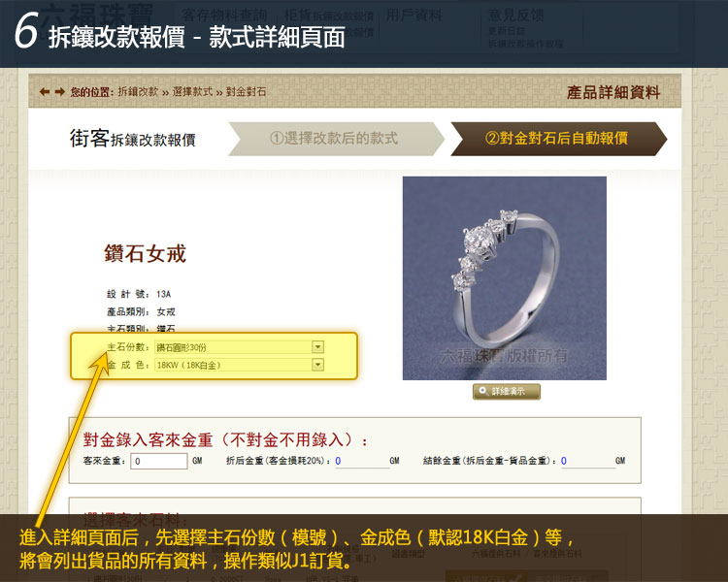Click the 對金對石 breadcrumb item
The image size is (728, 582).
(x=247, y=92)
